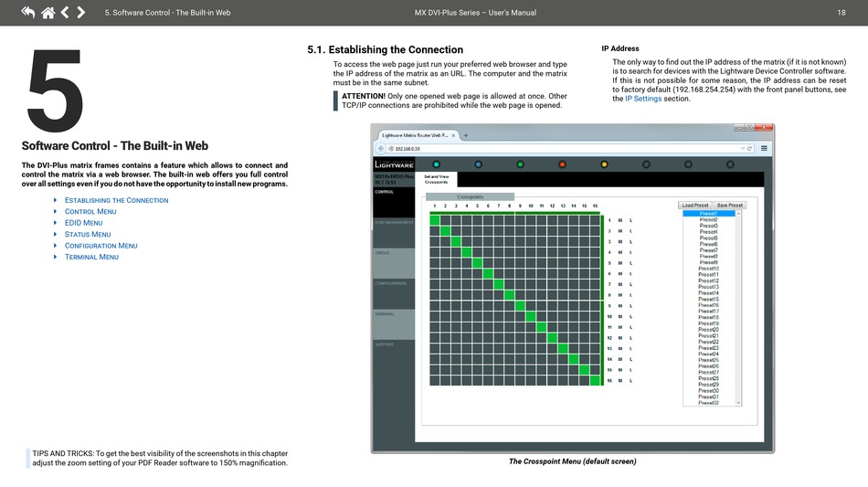Go to the manual's home page icon

[x=48, y=12]
